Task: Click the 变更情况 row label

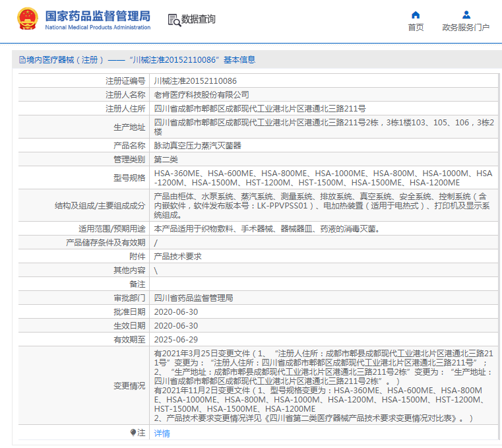Action: pyautogui.click(x=129, y=385)
